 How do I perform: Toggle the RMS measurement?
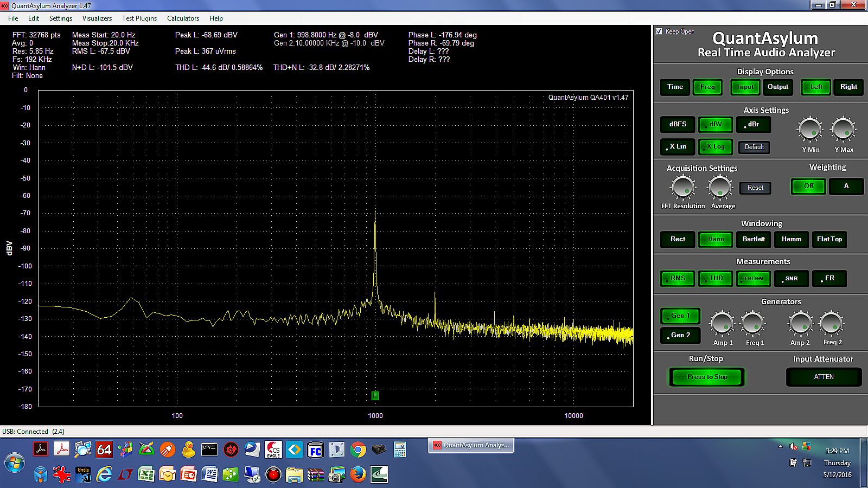point(678,279)
